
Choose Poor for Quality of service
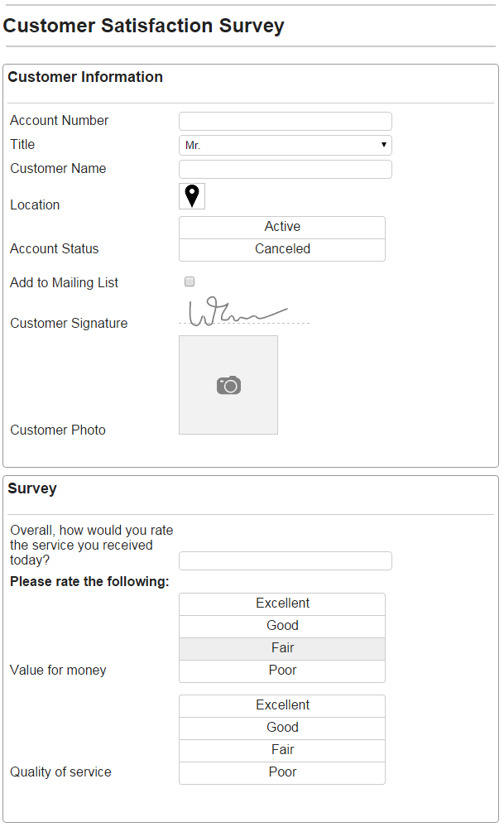click(x=282, y=772)
